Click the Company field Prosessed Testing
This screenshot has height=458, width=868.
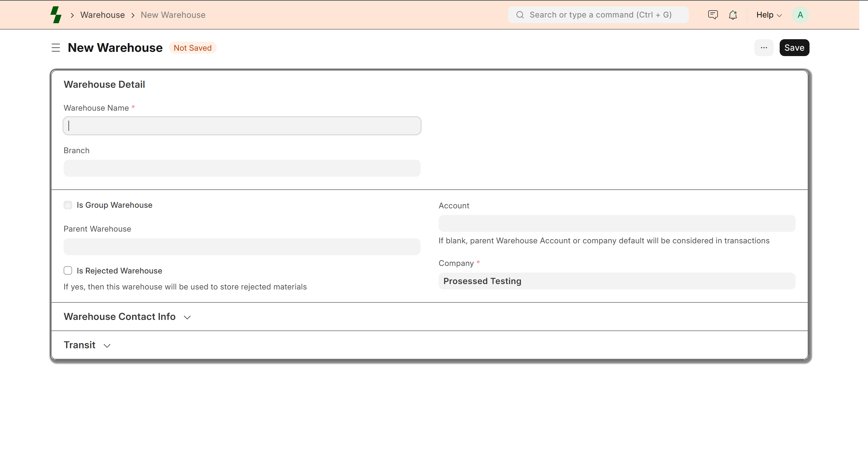point(617,281)
